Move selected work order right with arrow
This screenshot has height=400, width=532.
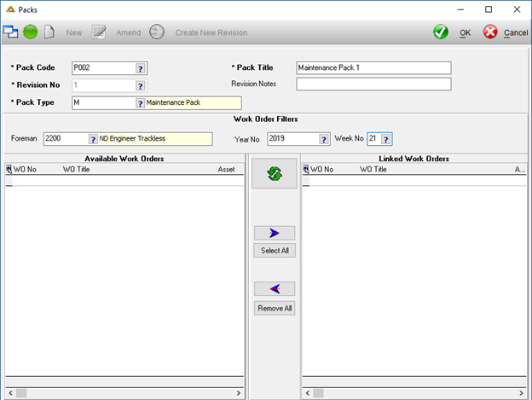pos(275,233)
